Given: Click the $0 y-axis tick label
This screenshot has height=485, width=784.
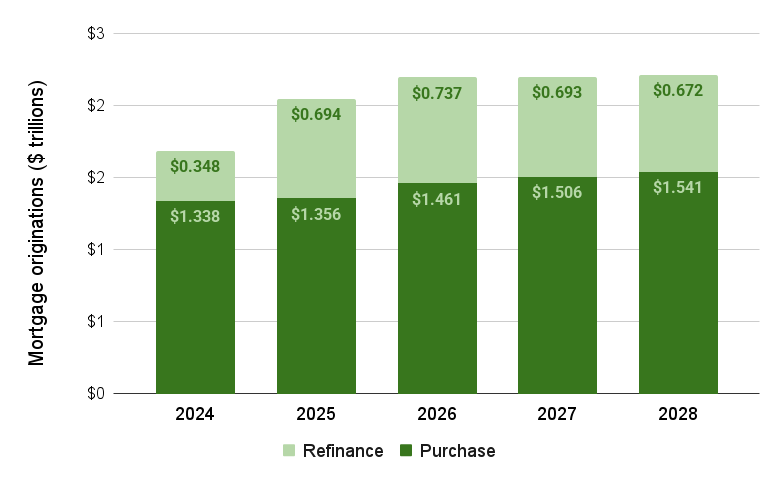Looking at the screenshot, I should point(97,393).
